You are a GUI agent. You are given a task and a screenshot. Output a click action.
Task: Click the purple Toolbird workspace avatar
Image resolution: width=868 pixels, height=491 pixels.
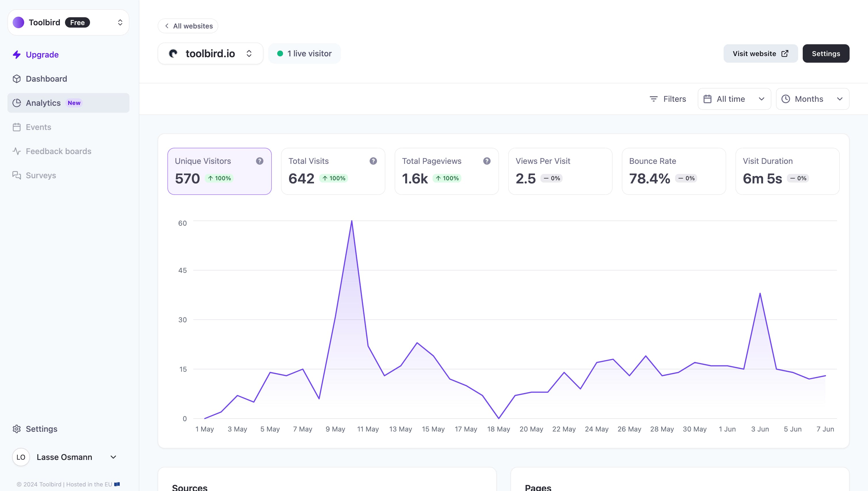18,22
